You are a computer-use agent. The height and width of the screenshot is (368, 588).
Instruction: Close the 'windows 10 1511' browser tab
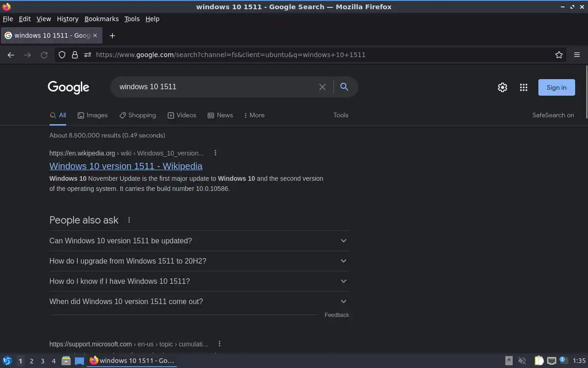pos(95,35)
